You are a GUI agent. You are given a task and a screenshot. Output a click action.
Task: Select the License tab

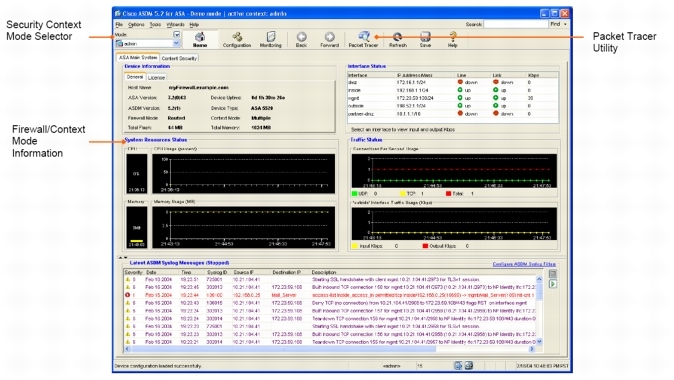click(x=156, y=77)
